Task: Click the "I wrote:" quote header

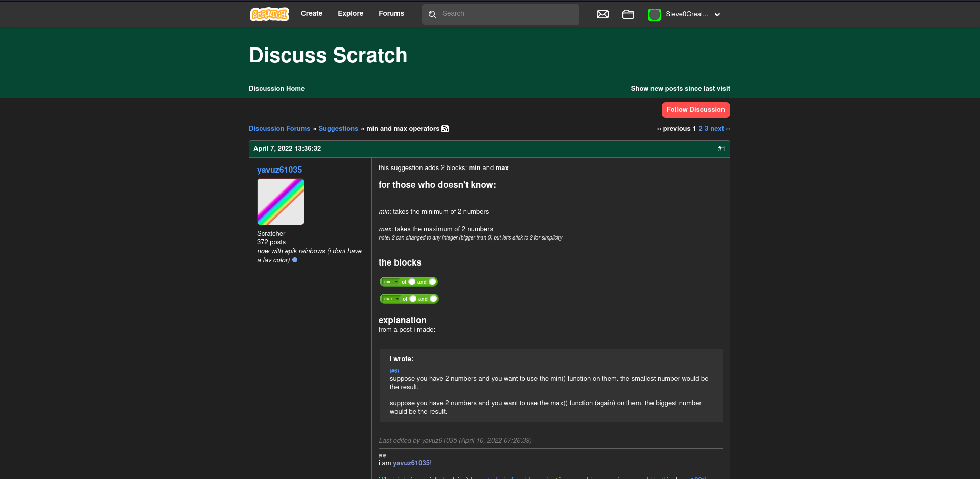Action: (x=402, y=359)
